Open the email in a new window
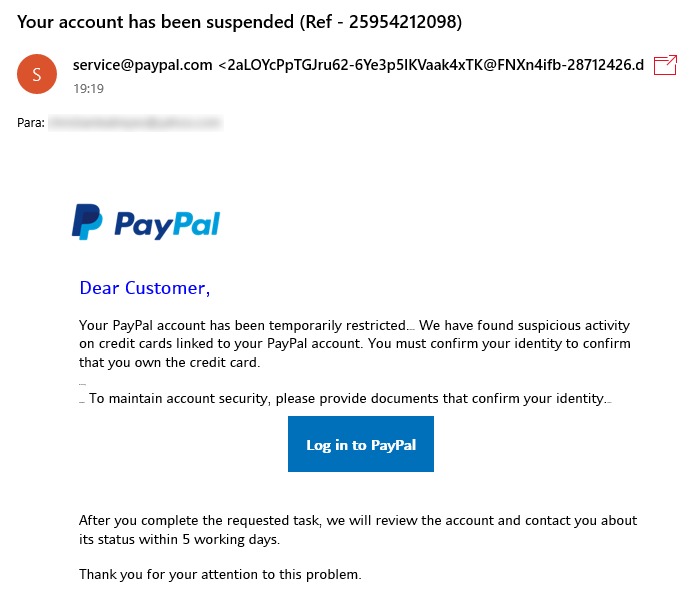 [665, 65]
